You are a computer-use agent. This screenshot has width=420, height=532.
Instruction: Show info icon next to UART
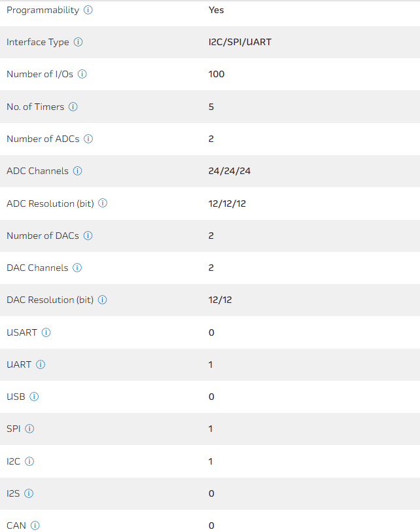(x=41, y=364)
